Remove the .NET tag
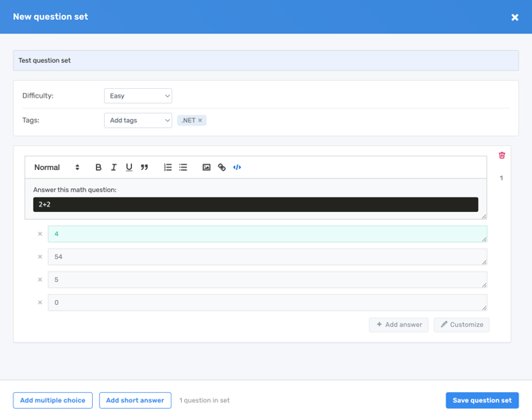The image size is (532, 420). pos(200,121)
